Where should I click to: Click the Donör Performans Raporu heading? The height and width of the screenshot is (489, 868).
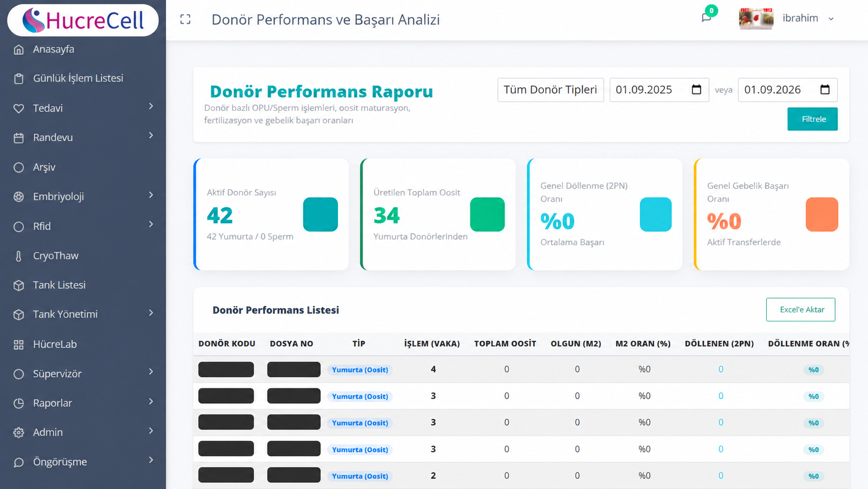click(321, 91)
